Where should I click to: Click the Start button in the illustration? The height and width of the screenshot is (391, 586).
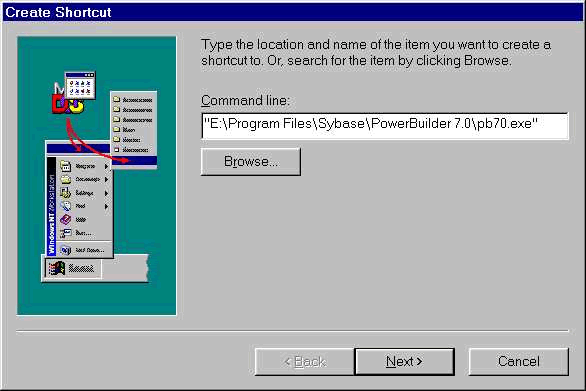73,268
